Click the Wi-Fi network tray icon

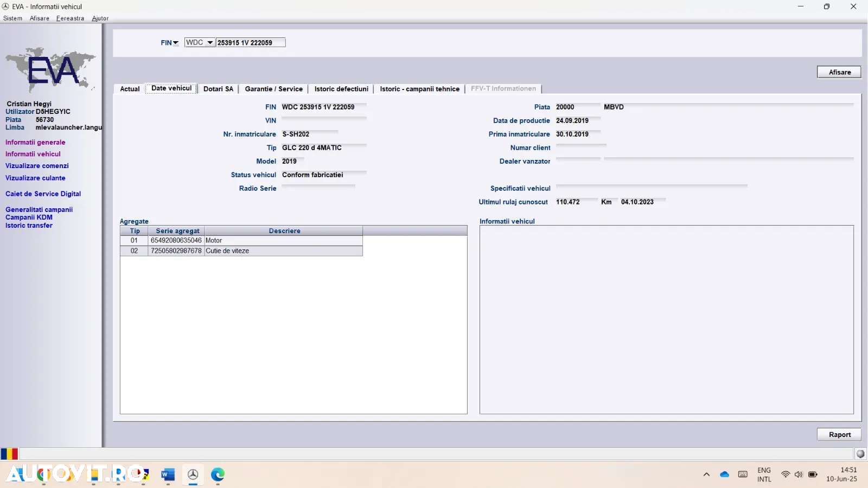785,474
